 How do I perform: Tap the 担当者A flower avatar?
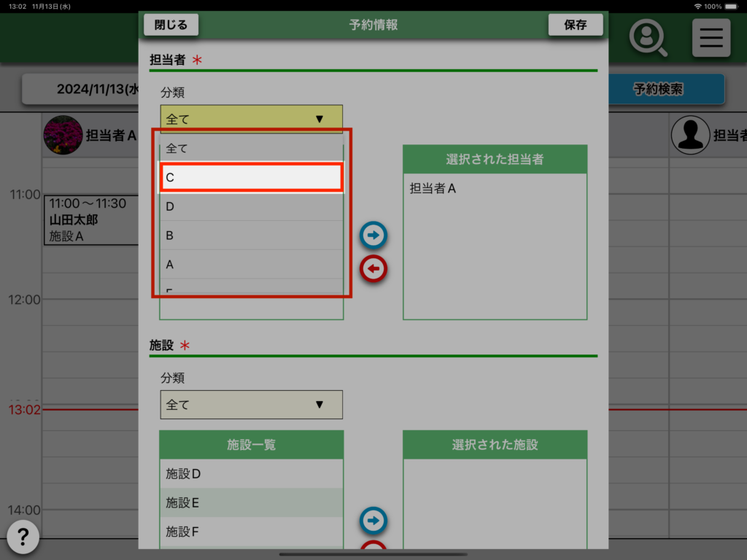63,135
